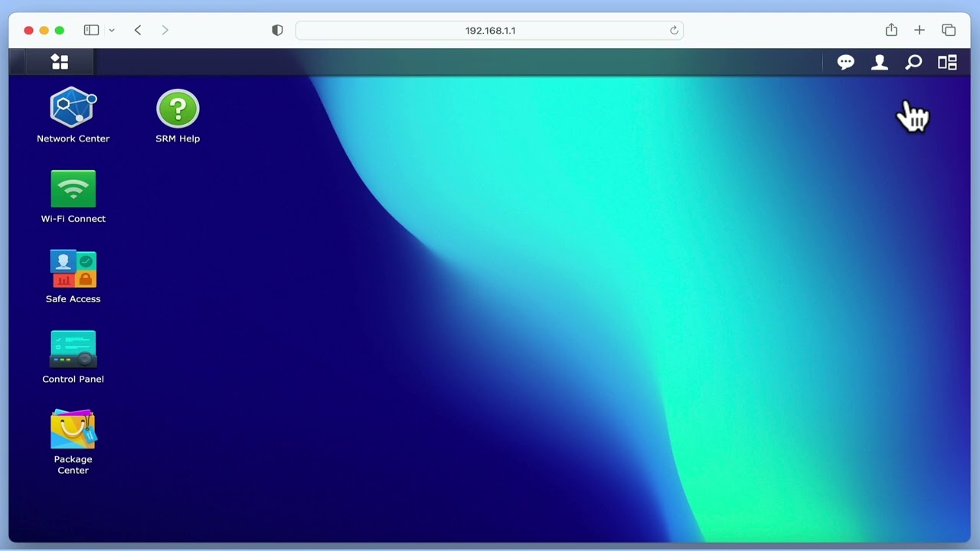This screenshot has height=551, width=980.
Task: Click the Network Center label text
Action: click(73, 139)
